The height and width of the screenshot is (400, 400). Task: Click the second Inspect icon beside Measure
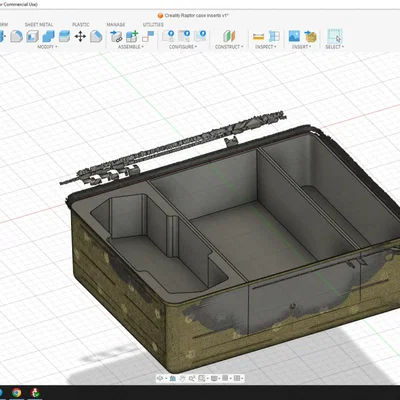click(x=274, y=36)
